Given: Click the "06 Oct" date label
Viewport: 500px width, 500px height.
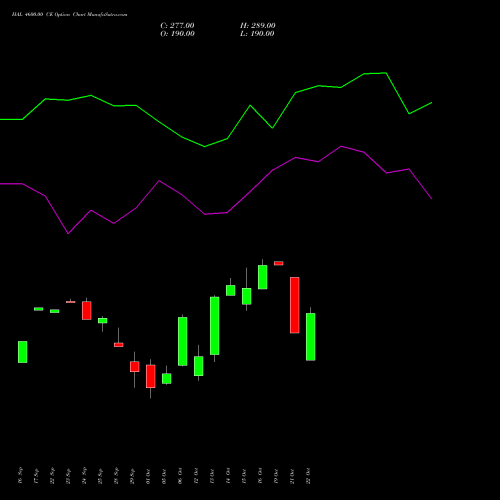Looking at the screenshot, I should click(180, 476).
